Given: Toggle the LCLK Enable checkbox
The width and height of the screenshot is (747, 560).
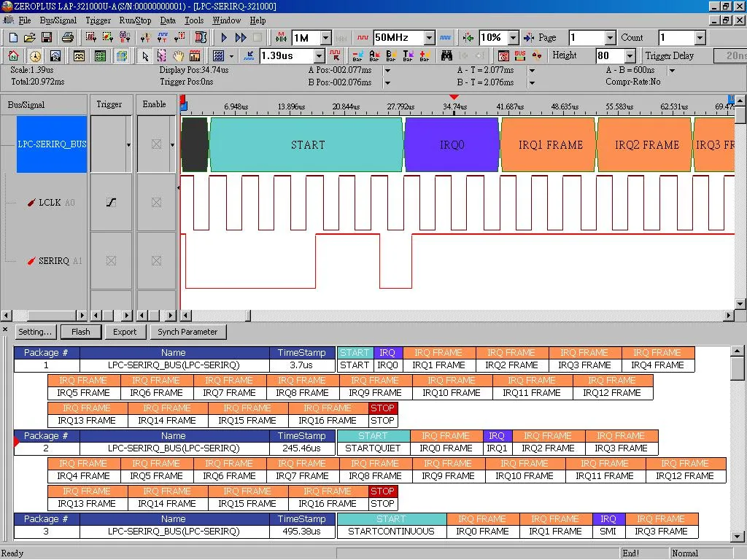Looking at the screenshot, I should [156, 203].
